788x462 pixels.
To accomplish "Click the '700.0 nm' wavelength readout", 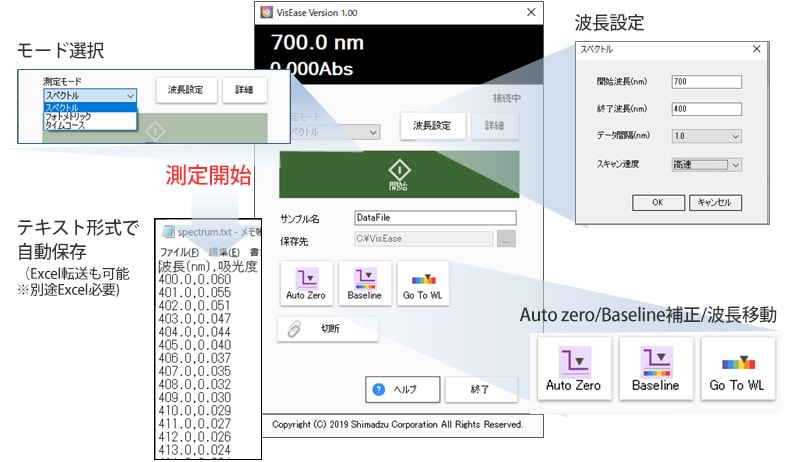I will coord(318,43).
